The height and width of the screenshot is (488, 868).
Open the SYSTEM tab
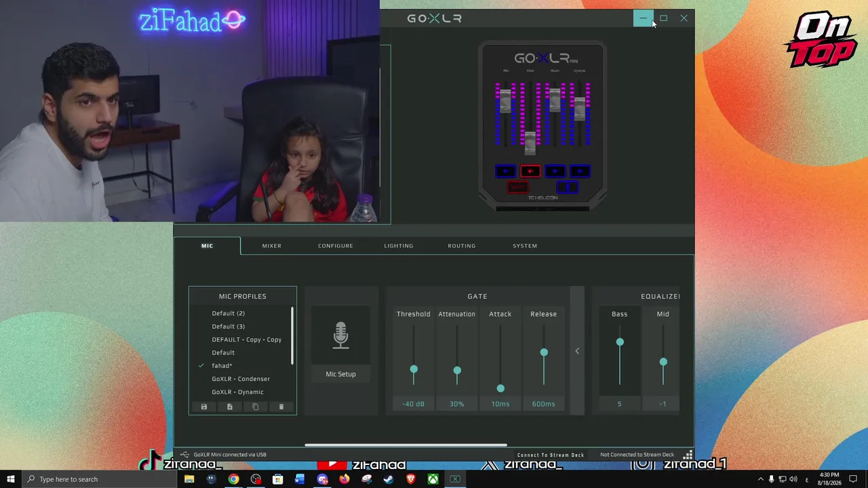[x=525, y=245]
